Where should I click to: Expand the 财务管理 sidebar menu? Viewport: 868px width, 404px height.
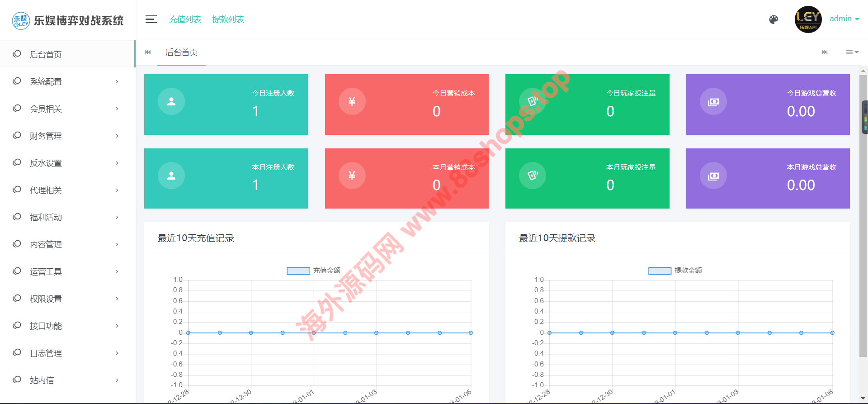pos(67,136)
